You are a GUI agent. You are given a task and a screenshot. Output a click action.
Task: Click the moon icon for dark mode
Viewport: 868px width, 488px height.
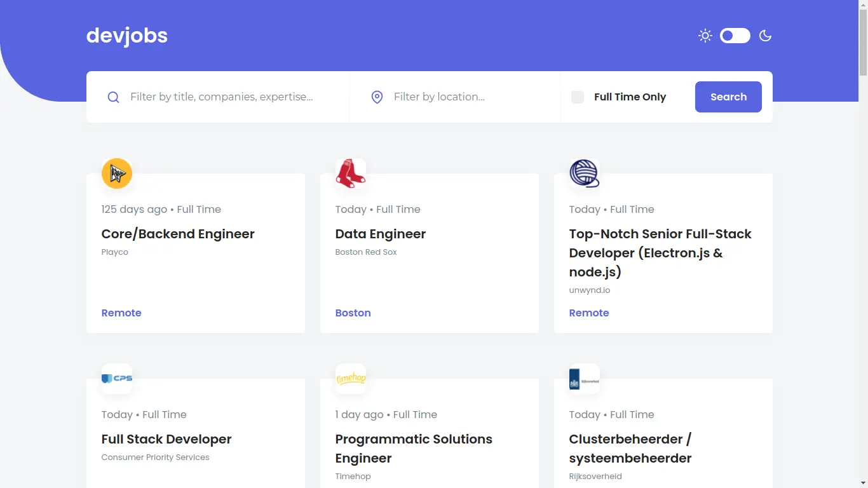pos(765,36)
